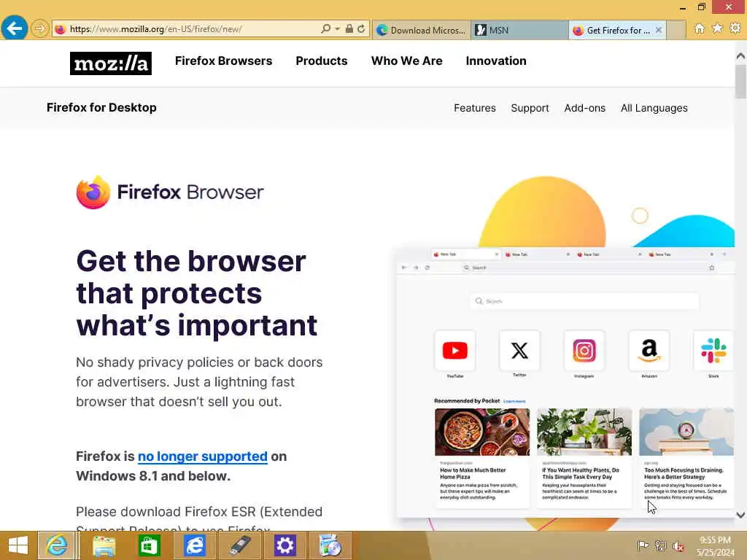Close the Get Firefox tab

659,30
